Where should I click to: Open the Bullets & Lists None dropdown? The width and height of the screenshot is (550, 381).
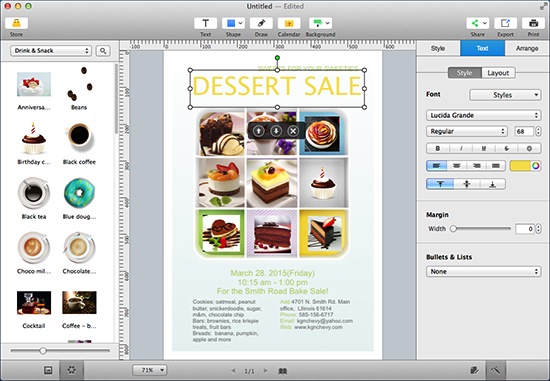click(x=484, y=272)
